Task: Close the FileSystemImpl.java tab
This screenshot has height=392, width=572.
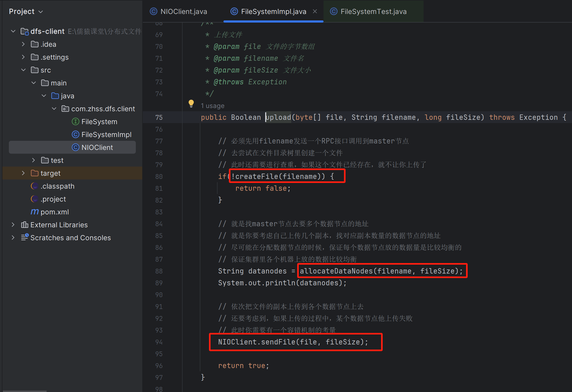Action: click(315, 12)
